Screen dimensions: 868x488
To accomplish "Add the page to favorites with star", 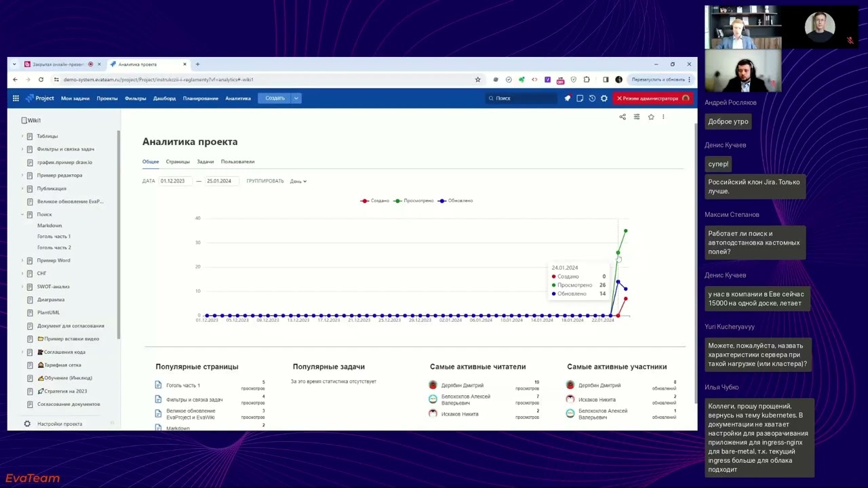I will (651, 117).
